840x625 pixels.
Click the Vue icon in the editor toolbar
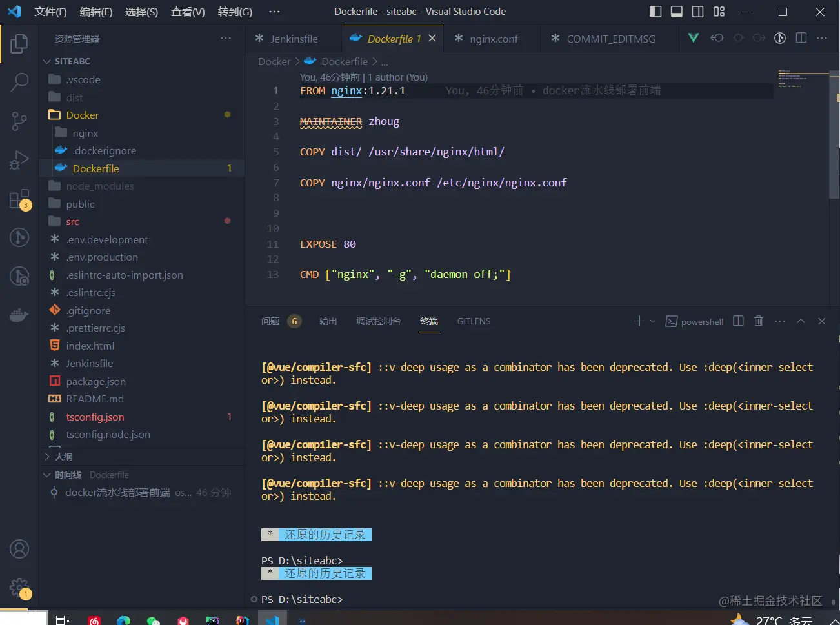point(694,38)
